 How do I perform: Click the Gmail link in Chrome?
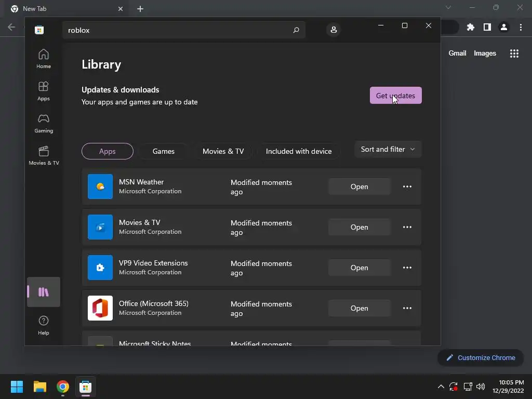pos(457,54)
